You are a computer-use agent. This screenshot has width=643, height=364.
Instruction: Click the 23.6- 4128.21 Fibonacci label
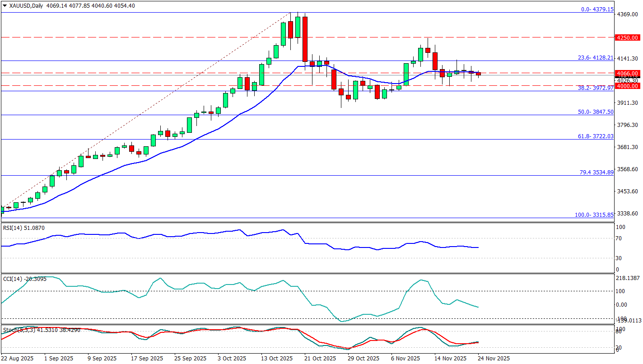[596, 58]
